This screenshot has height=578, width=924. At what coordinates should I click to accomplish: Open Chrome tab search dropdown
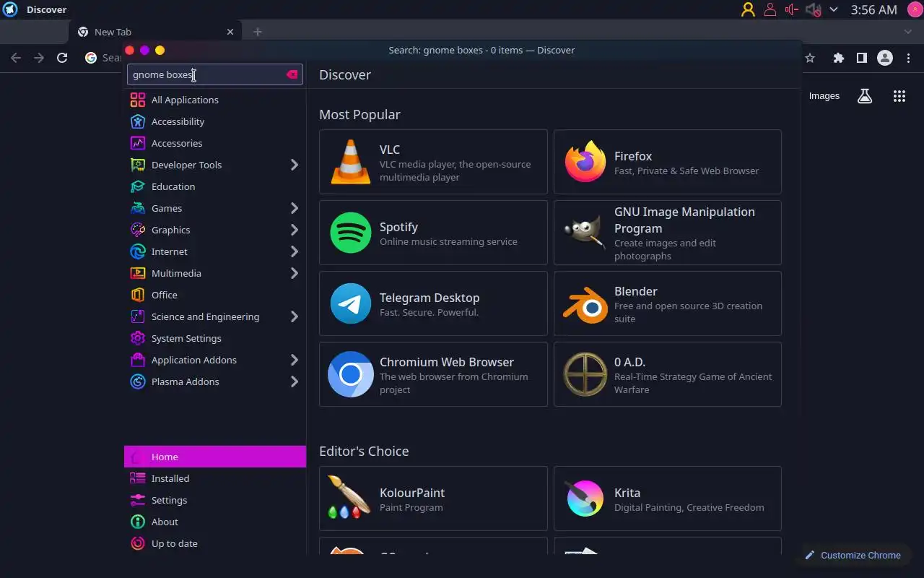tap(908, 32)
